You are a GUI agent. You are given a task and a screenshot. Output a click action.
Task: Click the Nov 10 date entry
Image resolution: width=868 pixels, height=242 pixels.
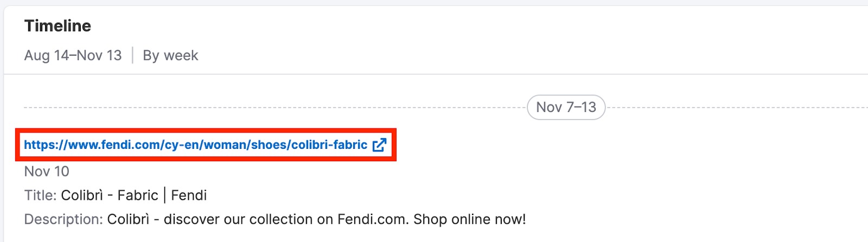point(47,172)
